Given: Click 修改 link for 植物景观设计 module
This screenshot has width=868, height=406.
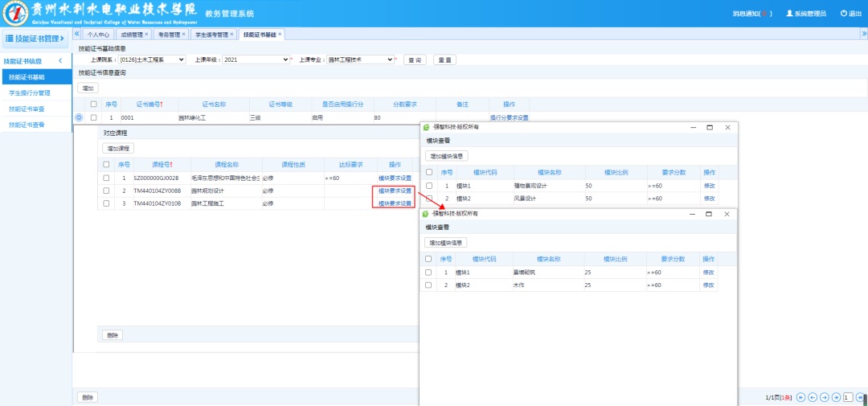Looking at the screenshot, I should tap(709, 186).
